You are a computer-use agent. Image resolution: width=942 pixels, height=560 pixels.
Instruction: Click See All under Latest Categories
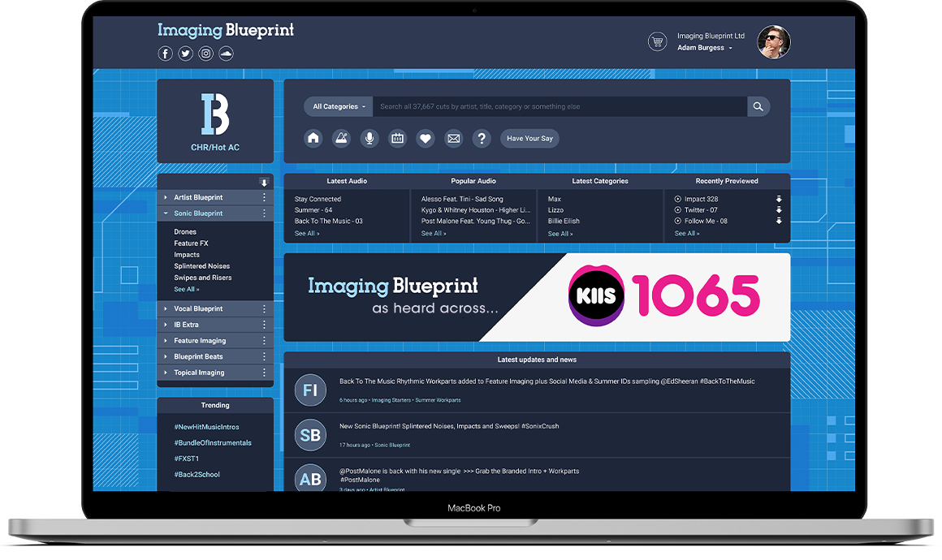[560, 234]
